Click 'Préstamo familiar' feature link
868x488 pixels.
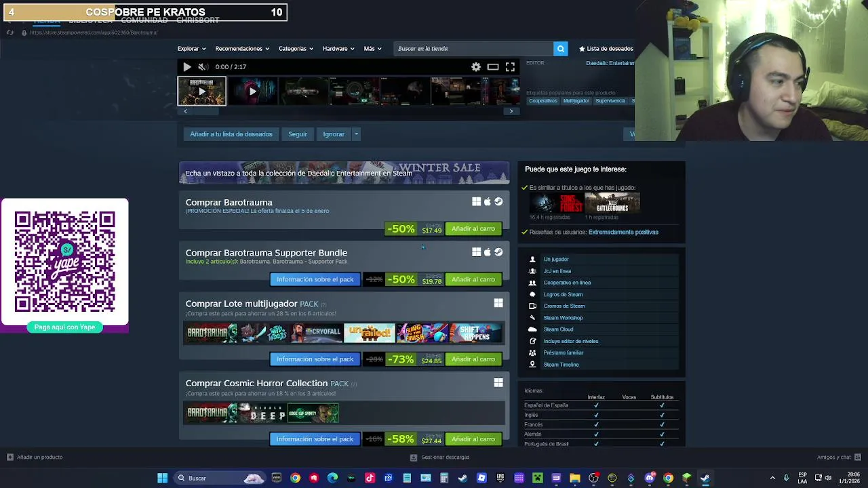pos(563,352)
